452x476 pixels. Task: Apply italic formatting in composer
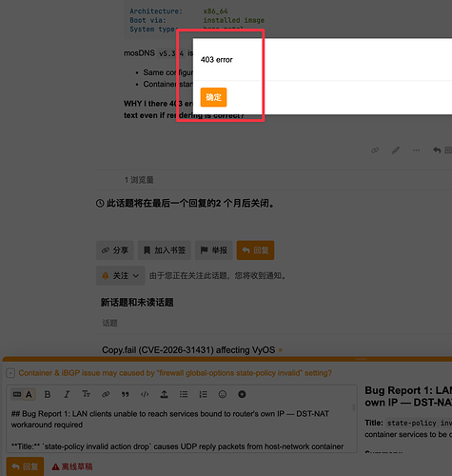(67, 394)
